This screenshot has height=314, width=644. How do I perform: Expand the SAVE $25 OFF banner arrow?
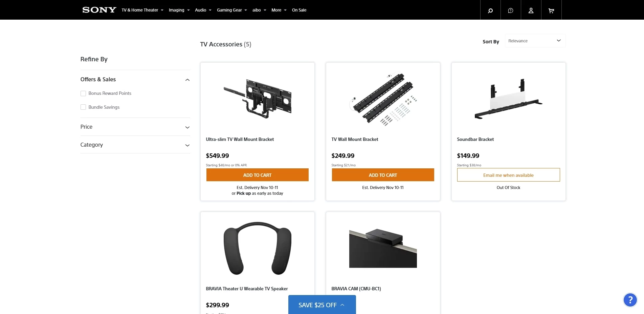tap(342, 305)
